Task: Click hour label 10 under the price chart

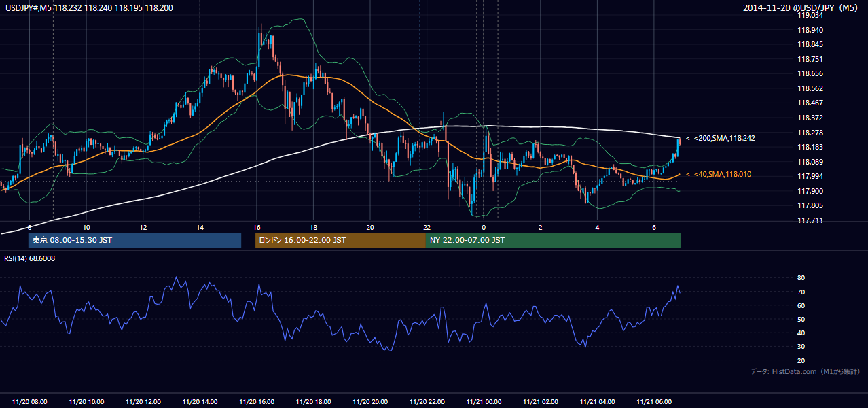Action: [86, 227]
